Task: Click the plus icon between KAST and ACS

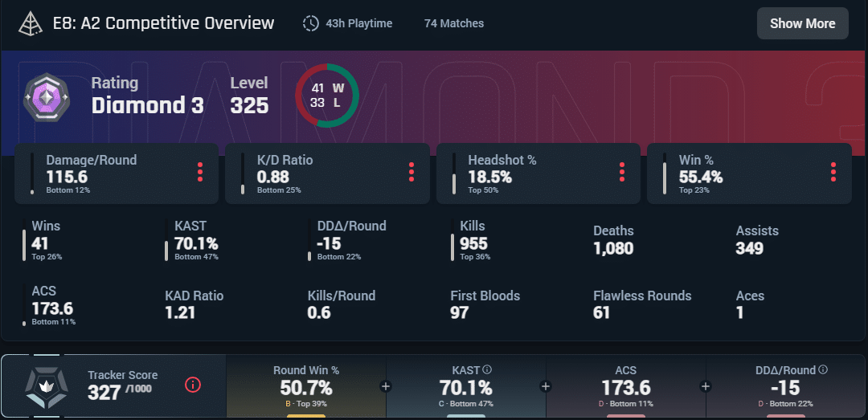Action: [545, 385]
